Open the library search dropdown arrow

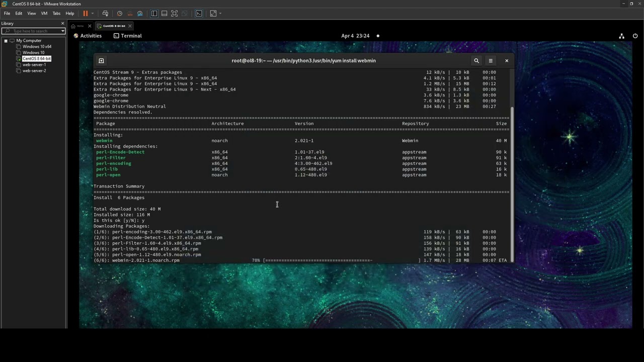[x=63, y=31]
